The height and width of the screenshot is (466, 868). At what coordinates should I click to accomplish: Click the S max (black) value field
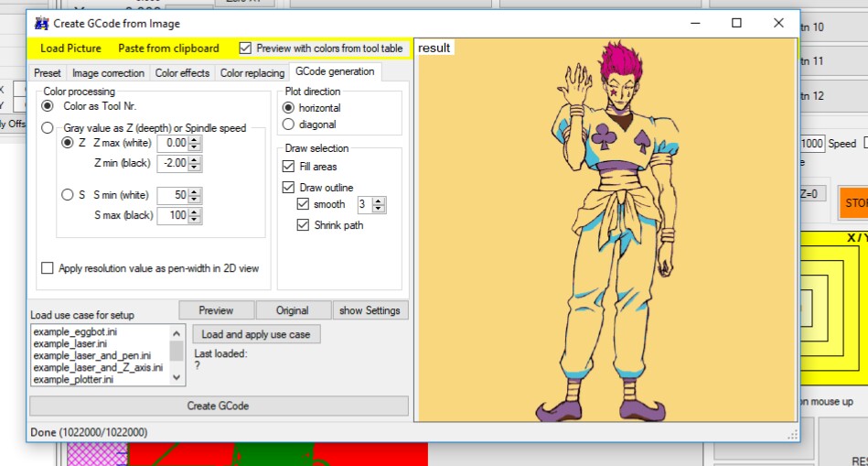point(173,215)
